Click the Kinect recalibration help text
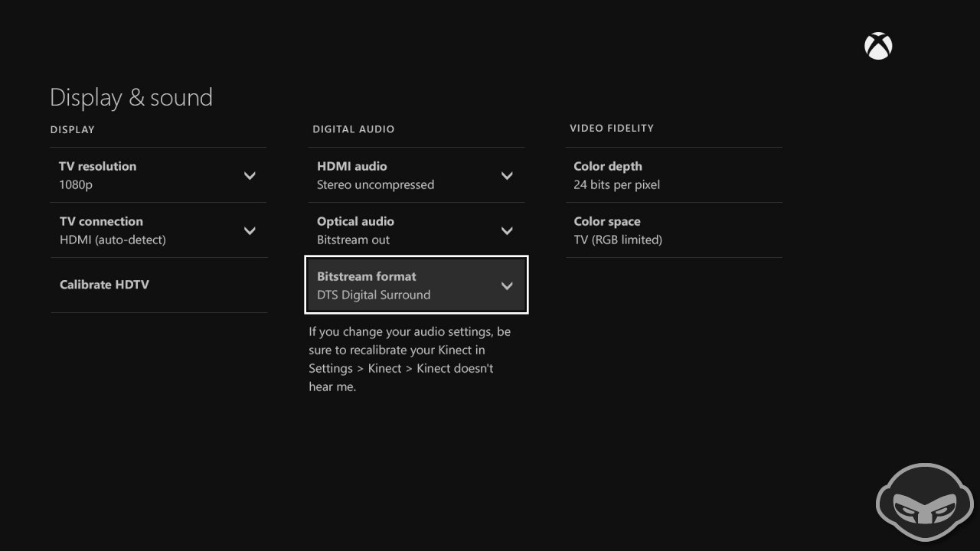The width and height of the screenshot is (980, 551). point(410,359)
